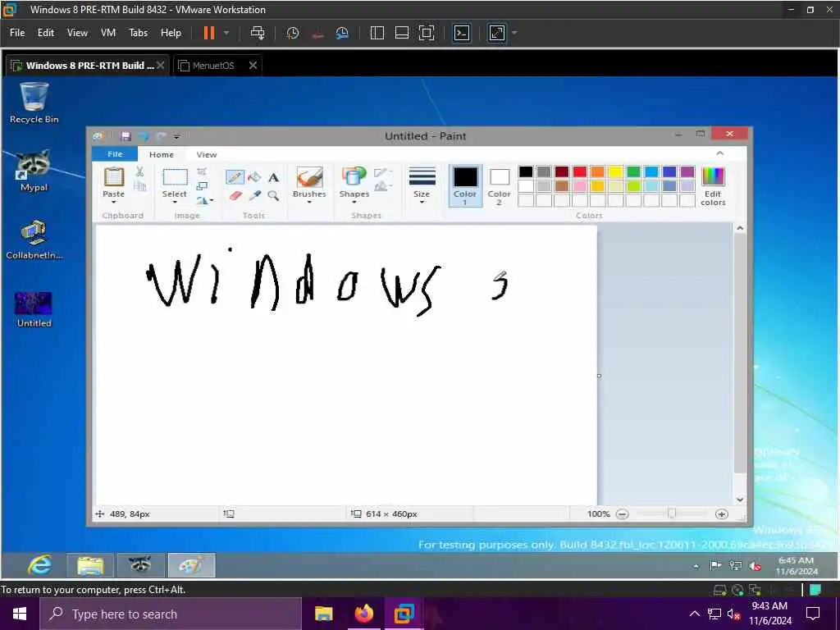840x630 pixels.
Task: Select the Fill with color bucket tool
Action: (x=255, y=177)
